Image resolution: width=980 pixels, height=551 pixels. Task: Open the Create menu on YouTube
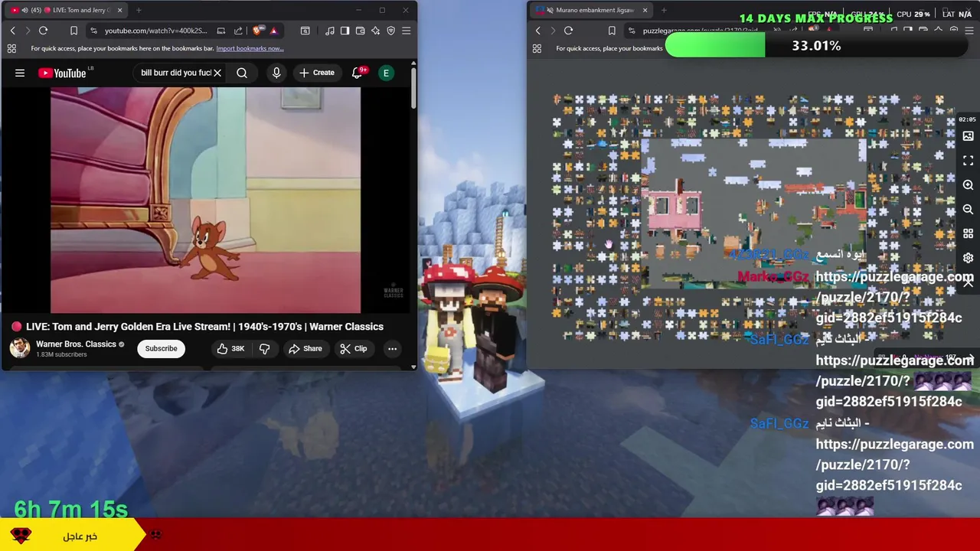(317, 73)
